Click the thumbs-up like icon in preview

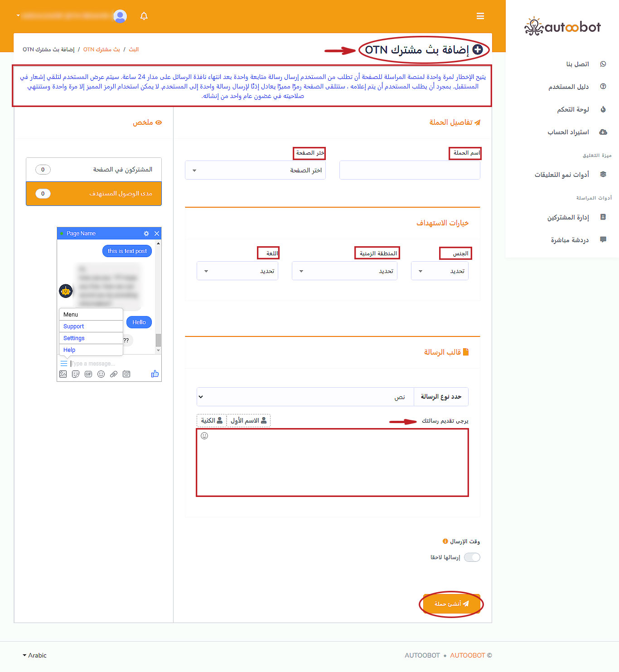point(155,374)
